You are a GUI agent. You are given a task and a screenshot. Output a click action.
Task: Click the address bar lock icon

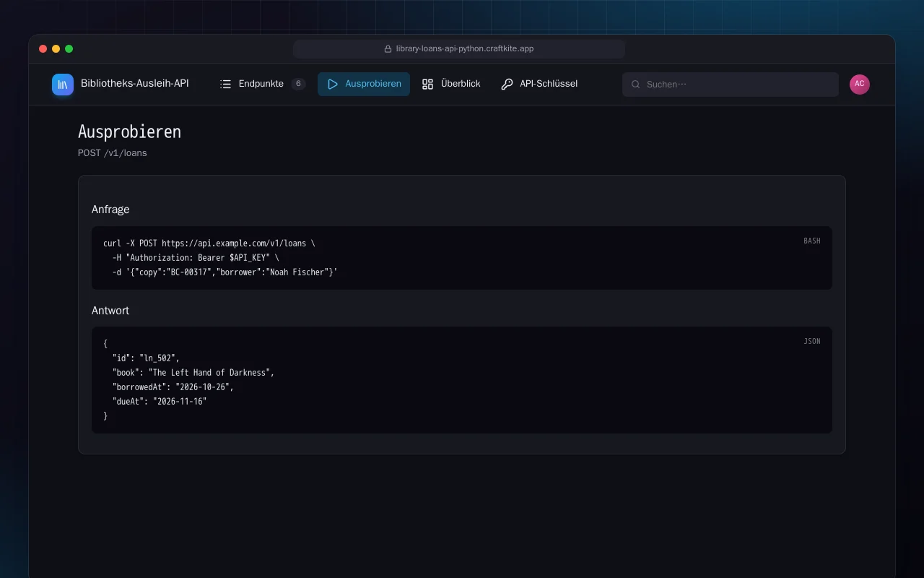(388, 49)
